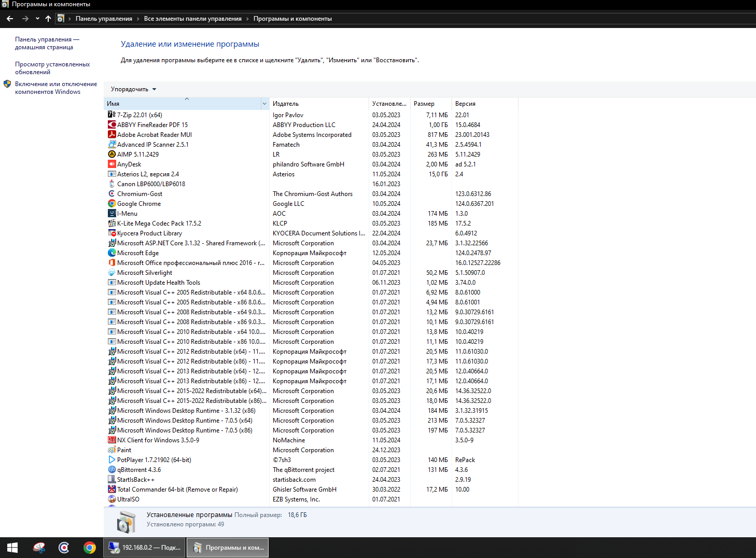Open the recent locations dropdown arrow

point(37,19)
